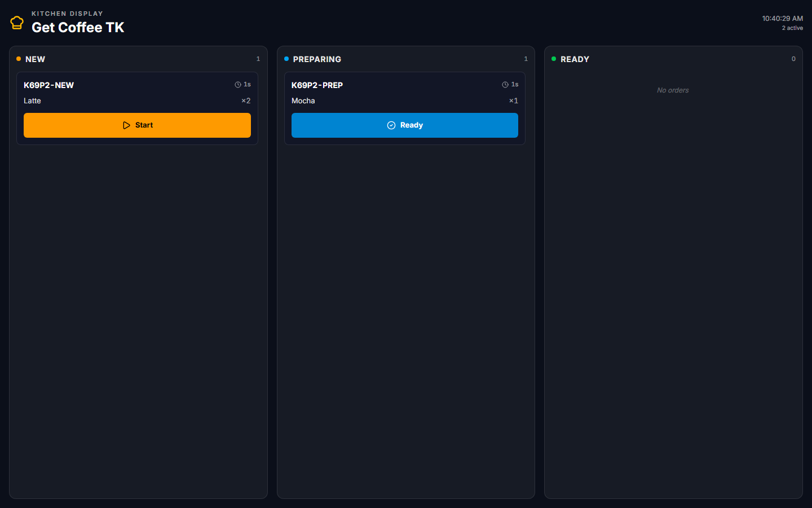This screenshot has width=812, height=508.
Task: Click the Mocha item line
Action: point(303,100)
